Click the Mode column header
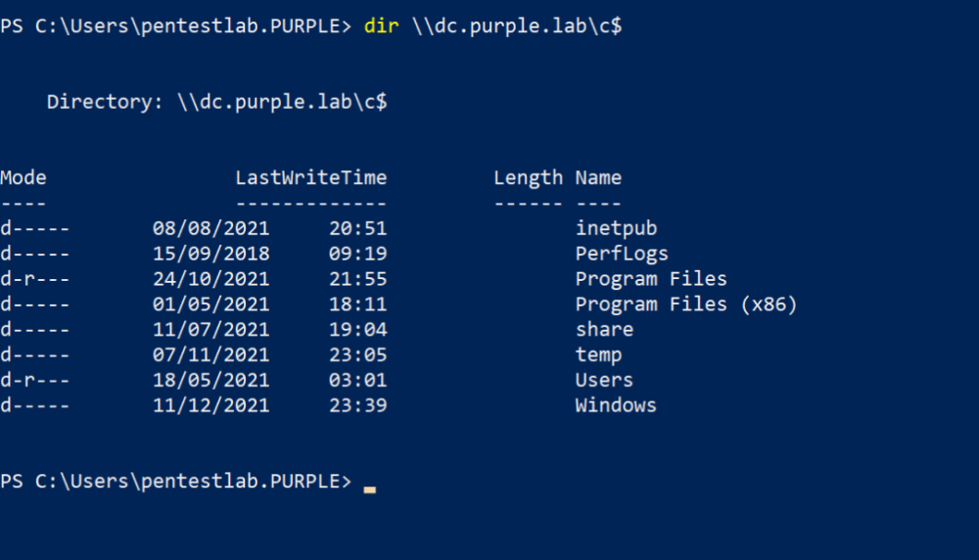This screenshot has width=979, height=560. coord(23,178)
